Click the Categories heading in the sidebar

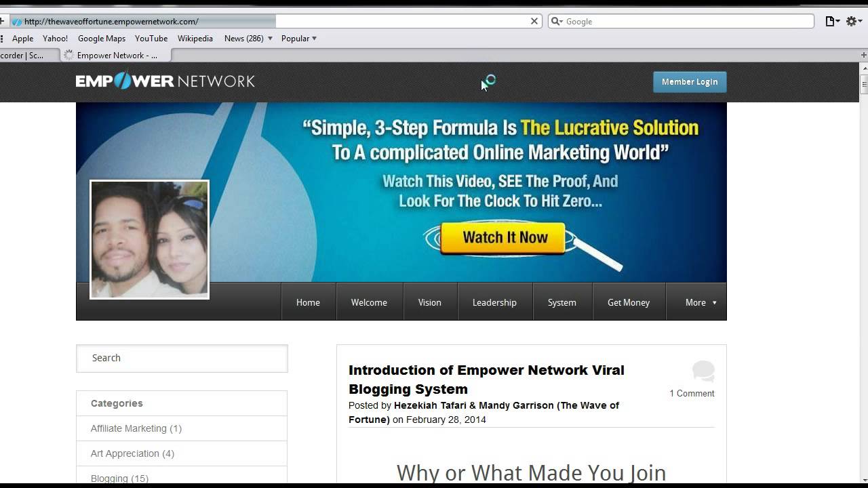[x=117, y=403]
